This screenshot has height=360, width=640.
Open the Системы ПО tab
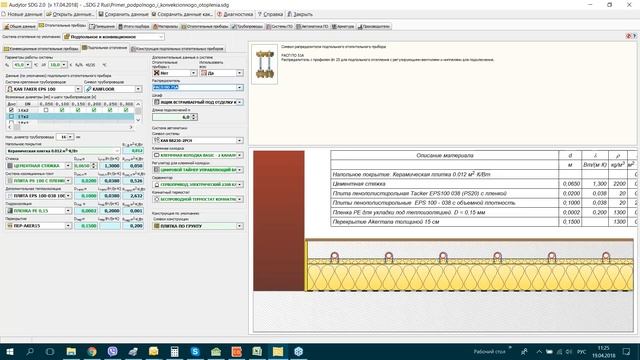[x=280, y=27]
